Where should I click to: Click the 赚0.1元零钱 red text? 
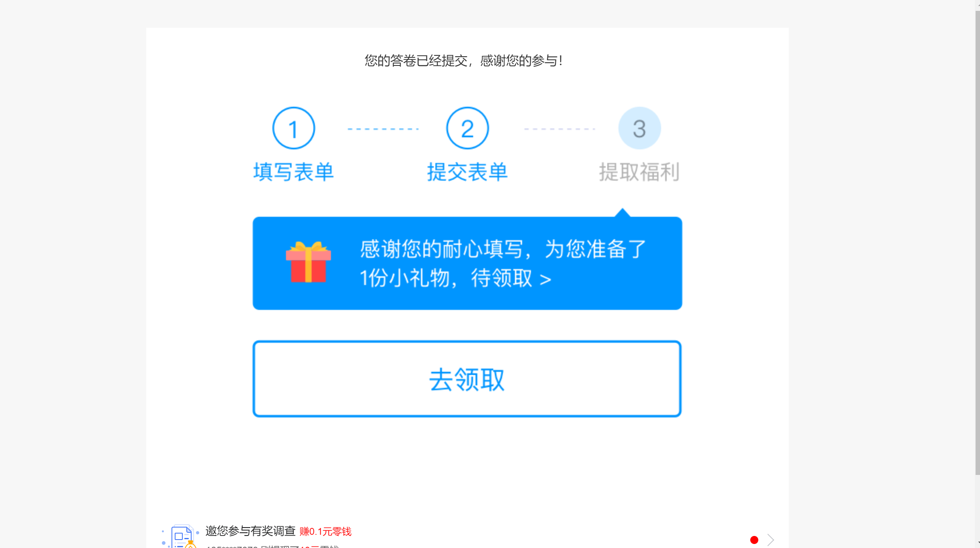click(325, 532)
